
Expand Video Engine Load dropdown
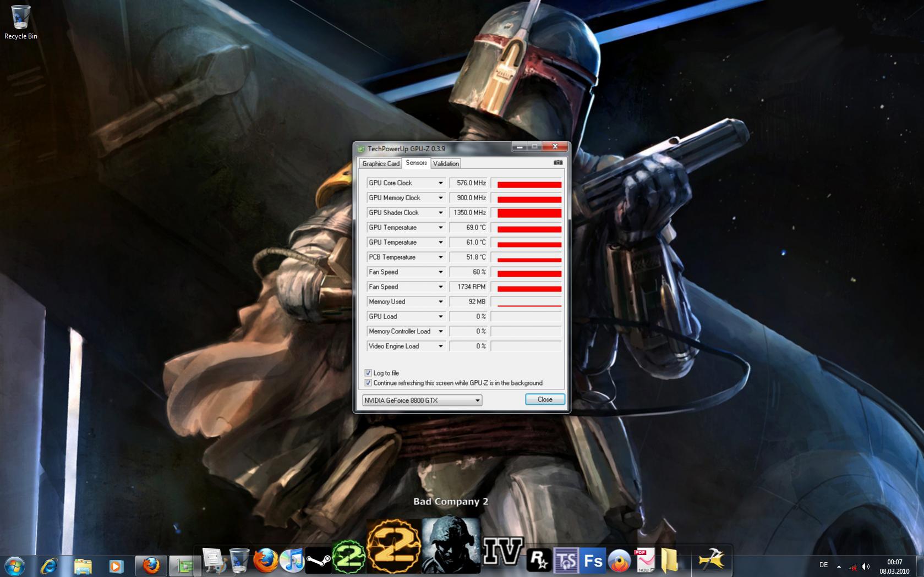coord(440,347)
